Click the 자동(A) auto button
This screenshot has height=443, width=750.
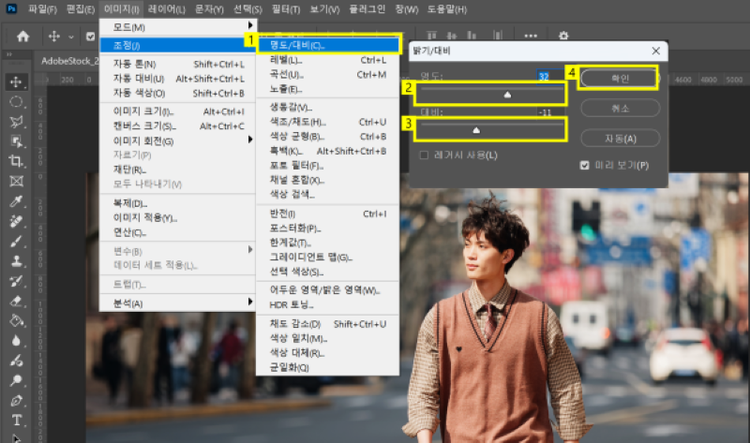(620, 138)
